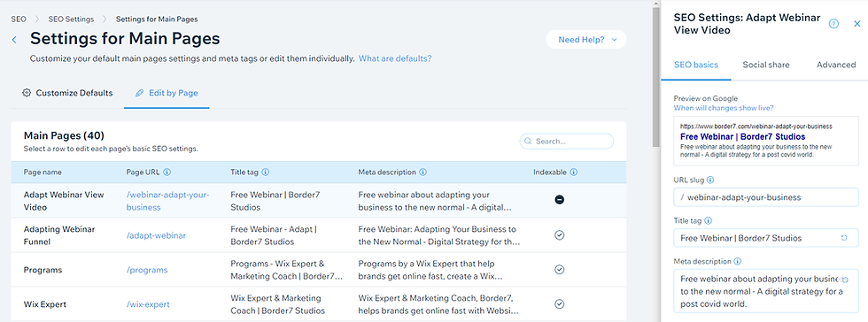Open the /wix-expert page URL link
868x322 pixels.
coord(148,304)
